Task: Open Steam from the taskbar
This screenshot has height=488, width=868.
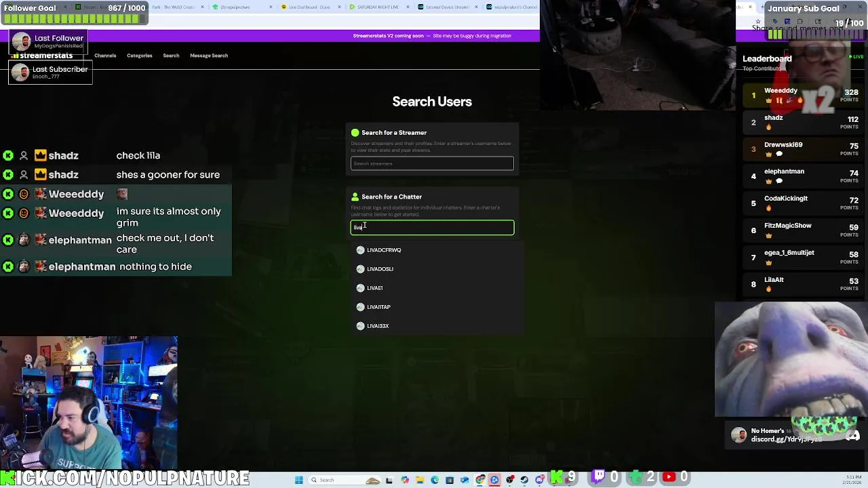Action: pos(524,480)
